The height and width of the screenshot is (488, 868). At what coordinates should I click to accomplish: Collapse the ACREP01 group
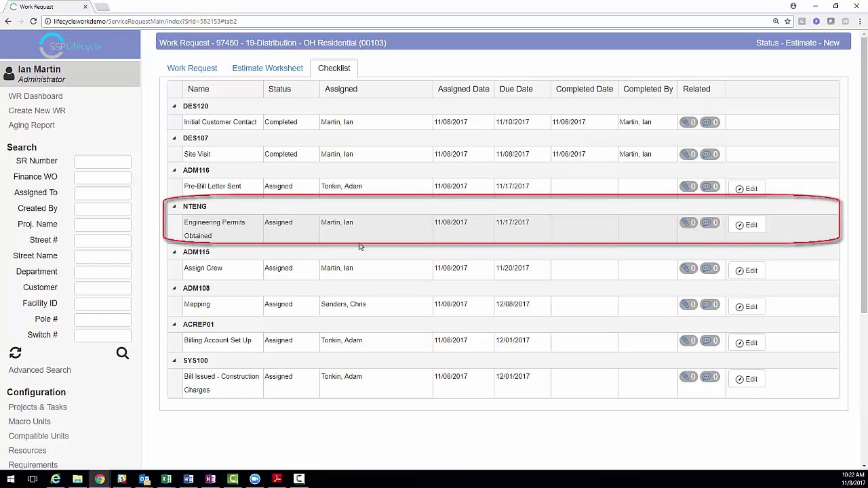174,325
